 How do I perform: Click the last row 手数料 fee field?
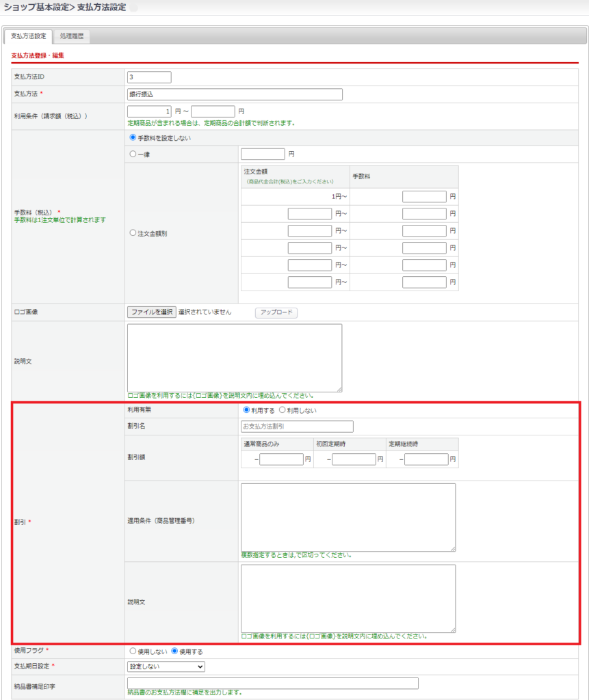click(424, 282)
